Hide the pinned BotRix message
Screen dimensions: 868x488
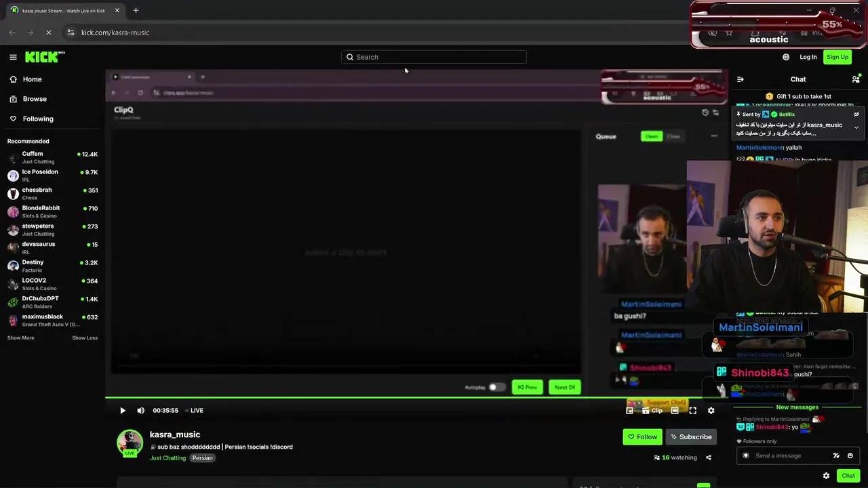pyautogui.click(x=856, y=115)
